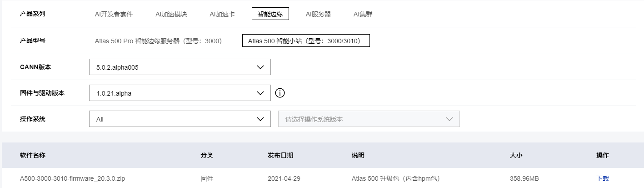Switch to AI集群 product series
The height and width of the screenshot is (188, 644).
(363, 14)
